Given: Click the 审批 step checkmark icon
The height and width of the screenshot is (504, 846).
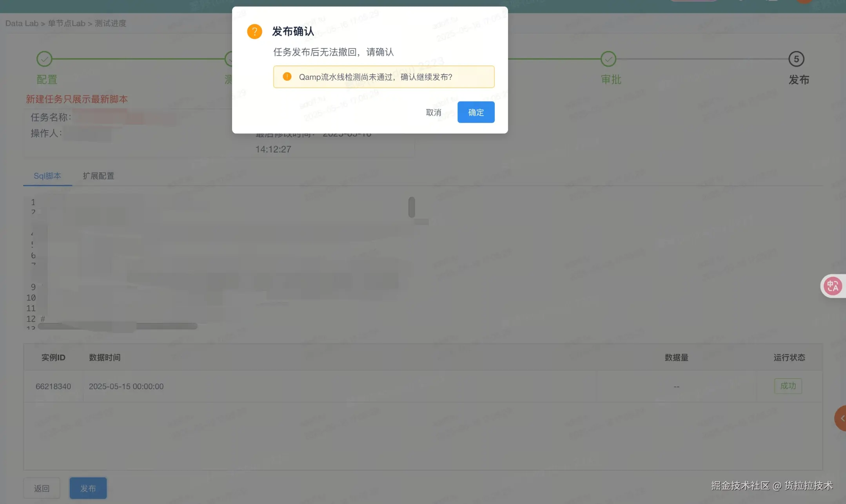Looking at the screenshot, I should point(608,58).
